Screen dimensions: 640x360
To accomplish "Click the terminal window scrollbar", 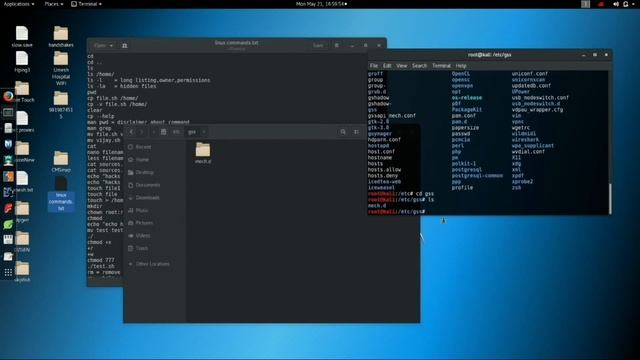I will point(610,198).
